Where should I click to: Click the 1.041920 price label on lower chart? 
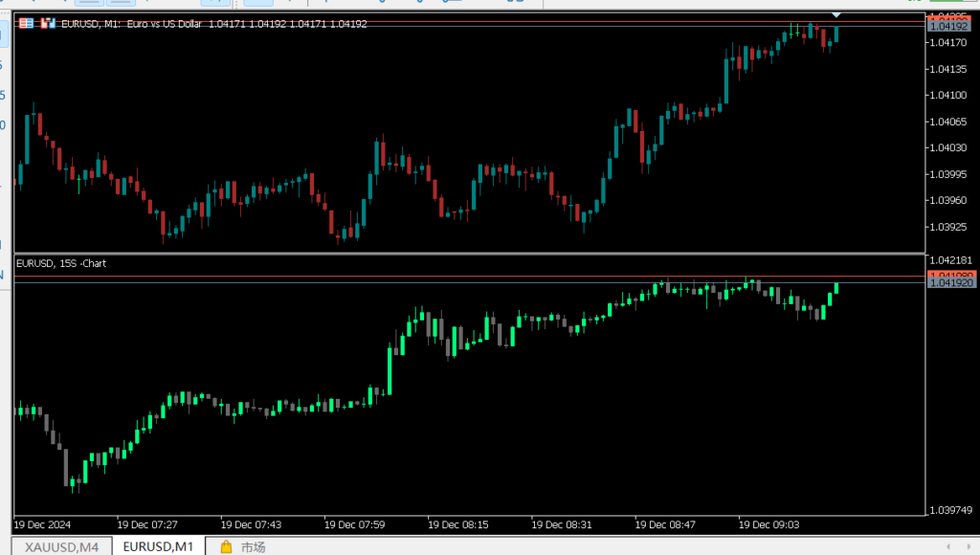pos(951,283)
